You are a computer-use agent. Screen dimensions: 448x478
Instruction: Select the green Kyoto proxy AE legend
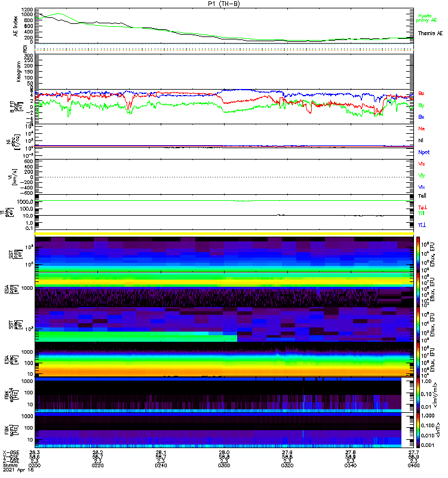pos(426,18)
